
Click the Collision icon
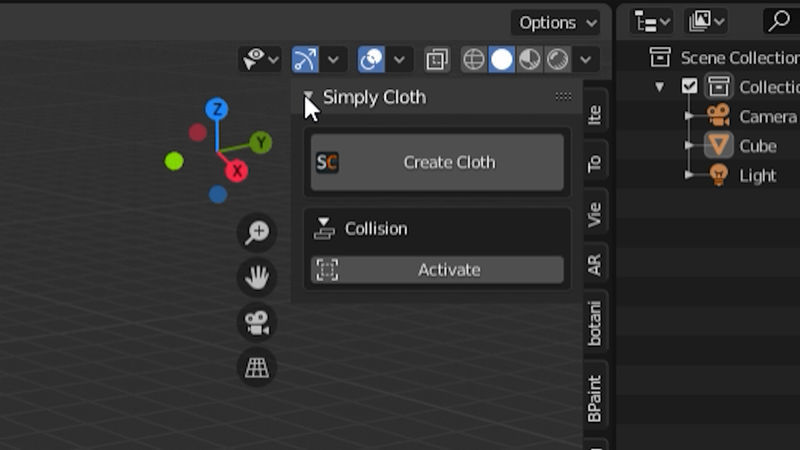coord(324,229)
